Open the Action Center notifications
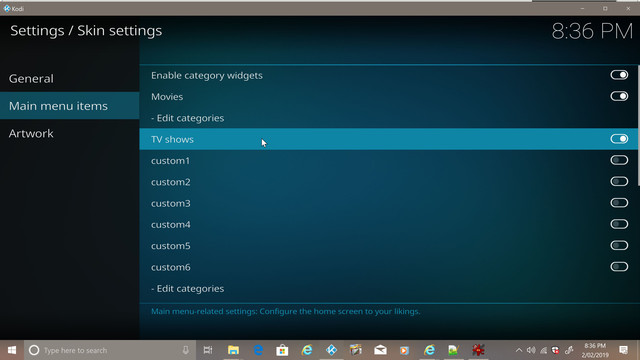 (x=623, y=350)
